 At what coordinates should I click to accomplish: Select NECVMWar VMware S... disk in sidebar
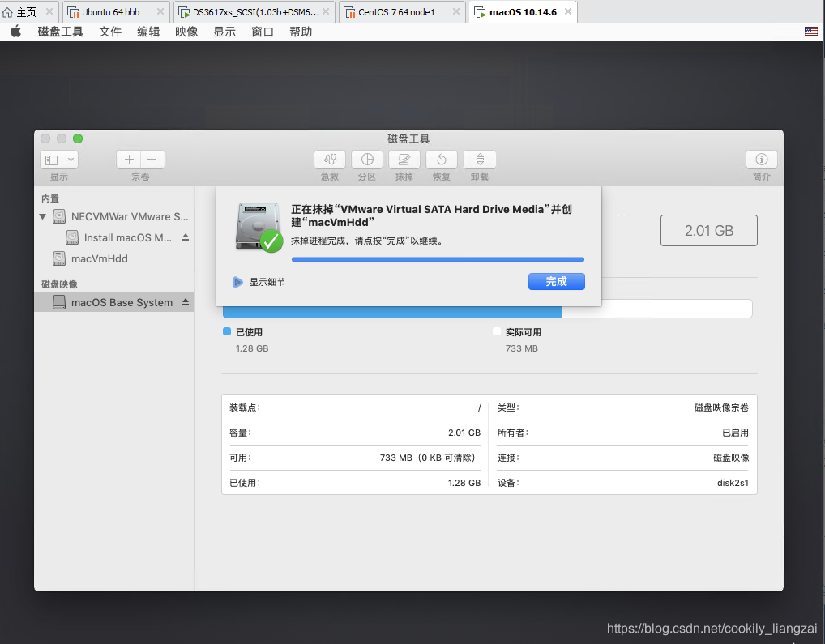[x=114, y=216]
